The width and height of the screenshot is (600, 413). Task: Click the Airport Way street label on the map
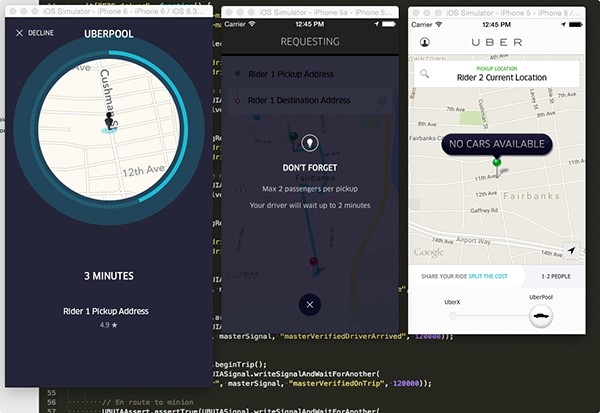pyautogui.click(x=473, y=240)
